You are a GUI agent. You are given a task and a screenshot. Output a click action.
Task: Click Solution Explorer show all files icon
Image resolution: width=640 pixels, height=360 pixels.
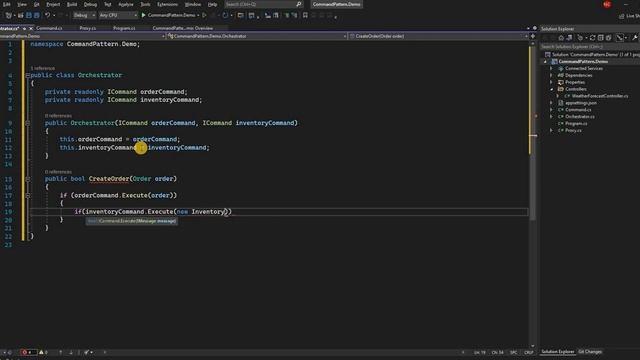point(609,38)
